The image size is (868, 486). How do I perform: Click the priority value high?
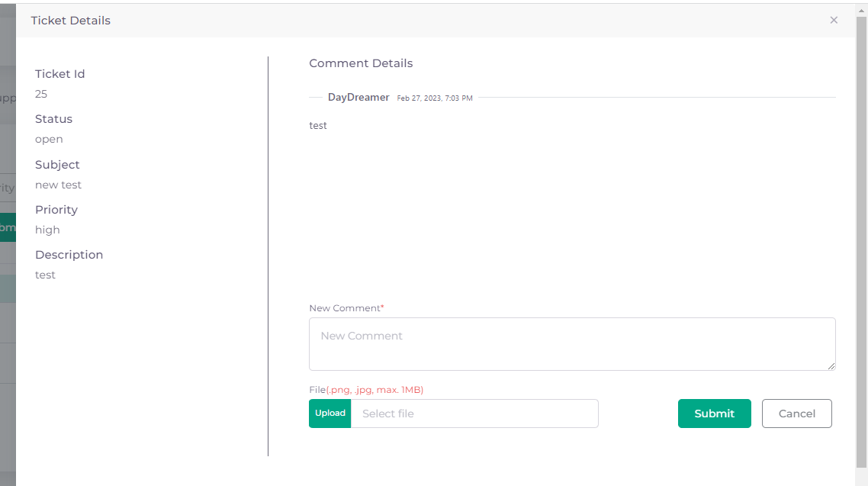47,230
